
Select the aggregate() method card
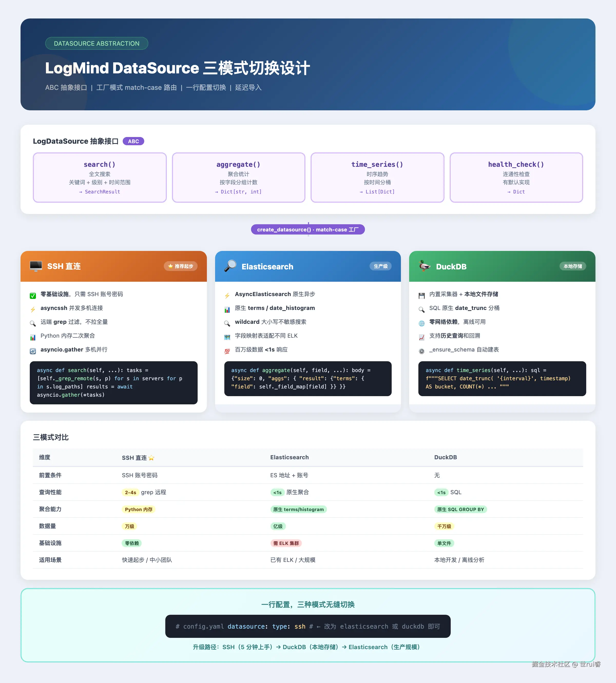(238, 177)
